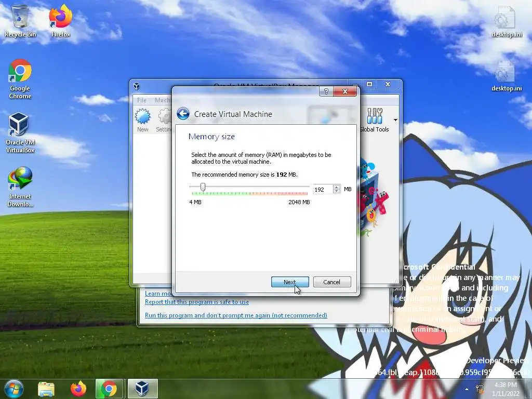The height and width of the screenshot is (399, 532).
Task: Show hidden system tray icons arrow
Action: (467, 389)
